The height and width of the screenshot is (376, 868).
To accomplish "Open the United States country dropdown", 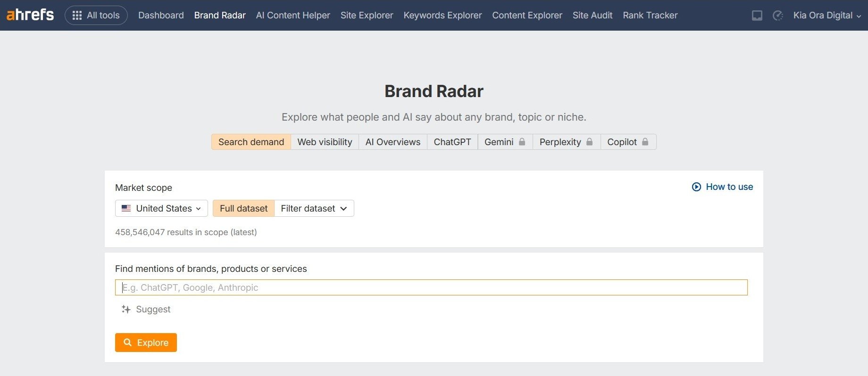I will point(161,208).
